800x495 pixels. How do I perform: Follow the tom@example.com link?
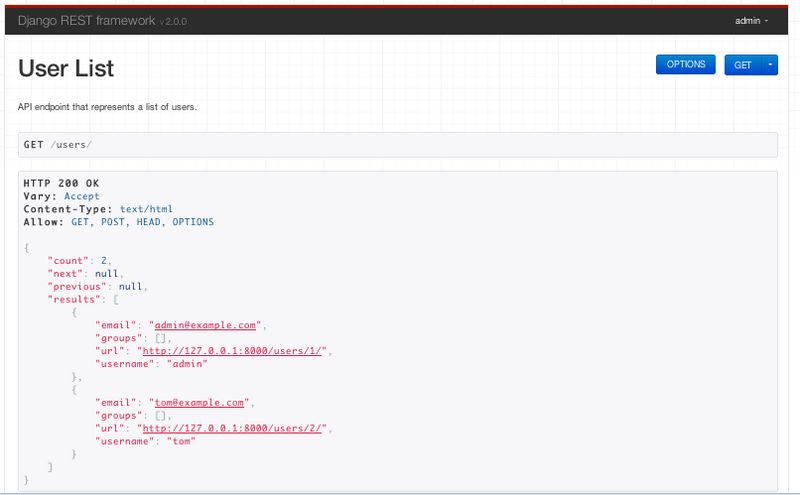pos(199,403)
